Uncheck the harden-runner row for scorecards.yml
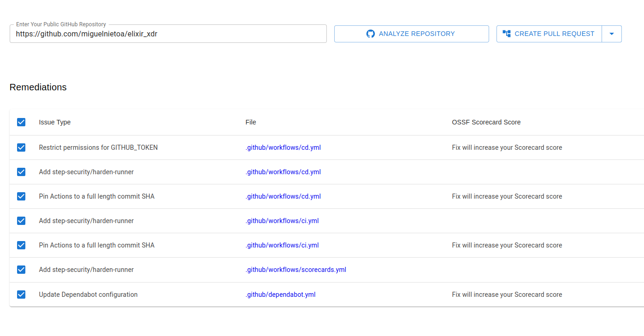644x336 pixels. coord(21,269)
